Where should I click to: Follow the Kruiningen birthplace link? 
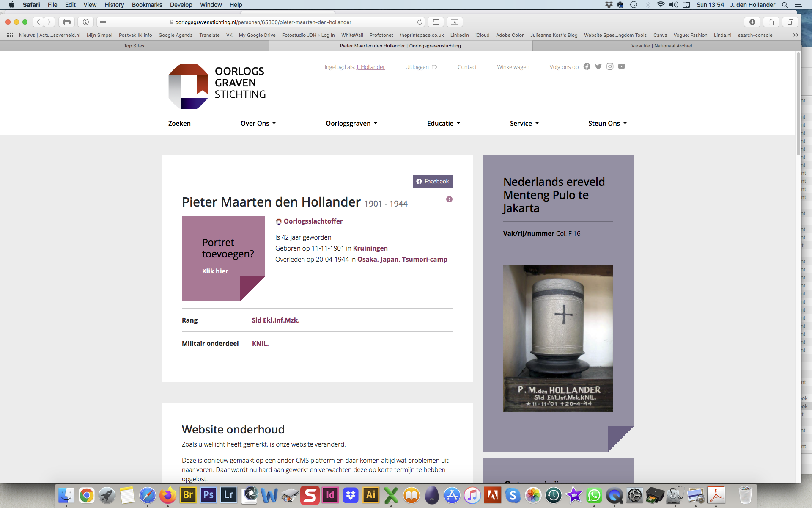pyautogui.click(x=370, y=248)
